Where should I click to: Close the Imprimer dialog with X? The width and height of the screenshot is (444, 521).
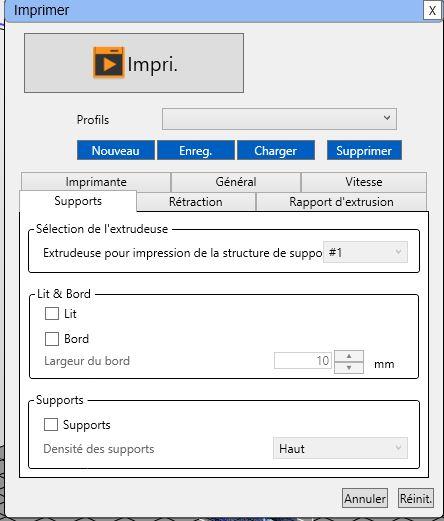432,10
